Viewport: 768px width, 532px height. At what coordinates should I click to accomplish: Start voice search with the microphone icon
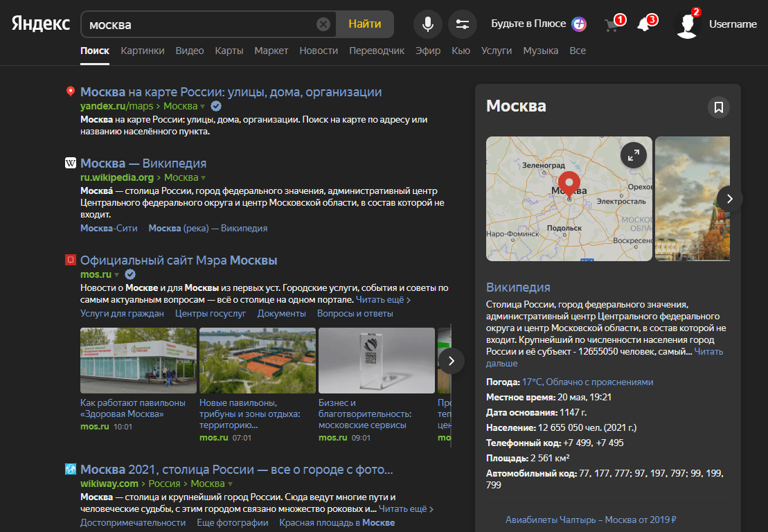[x=427, y=24]
